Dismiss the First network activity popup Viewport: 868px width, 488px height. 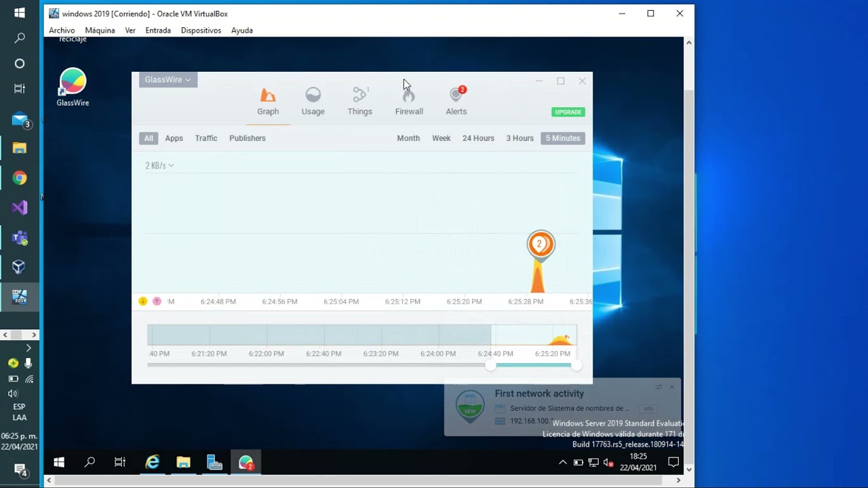pyautogui.click(x=671, y=387)
